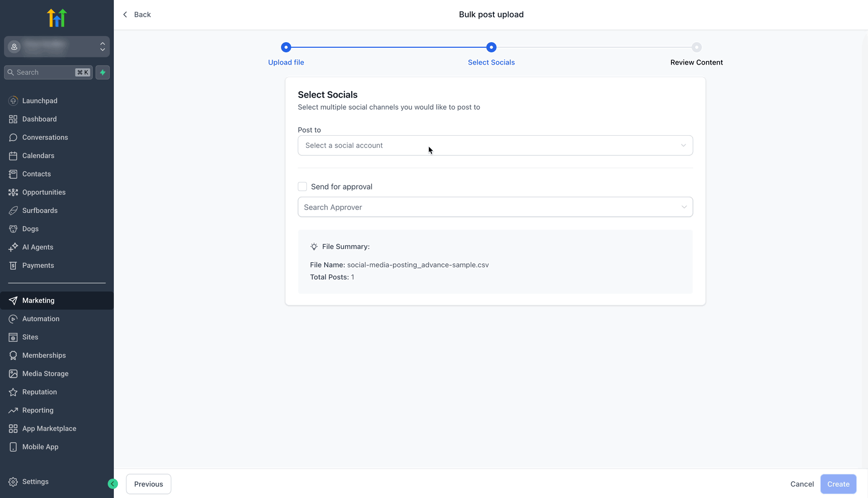Click the Dogs icon in sidebar
This screenshot has height=498, width=868.
click(13, 229)
